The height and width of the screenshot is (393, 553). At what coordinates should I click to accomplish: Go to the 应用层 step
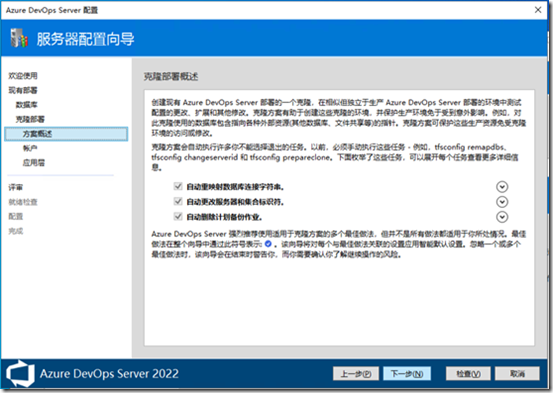(x=34, y=163)
